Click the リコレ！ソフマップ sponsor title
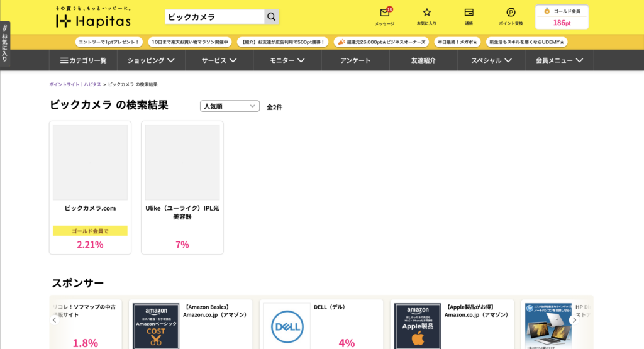The height and width of the screenshot is (349, 644). [84, 311]
